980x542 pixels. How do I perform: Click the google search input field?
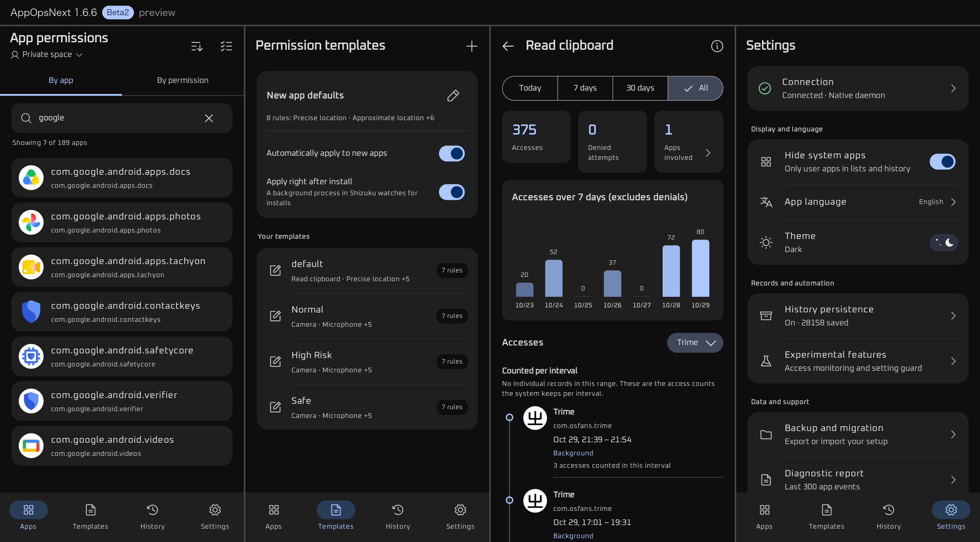(x=122, y=118)
